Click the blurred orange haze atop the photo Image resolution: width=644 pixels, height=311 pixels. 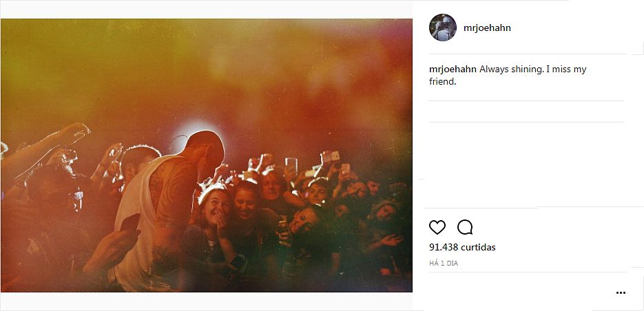point(206,61)
